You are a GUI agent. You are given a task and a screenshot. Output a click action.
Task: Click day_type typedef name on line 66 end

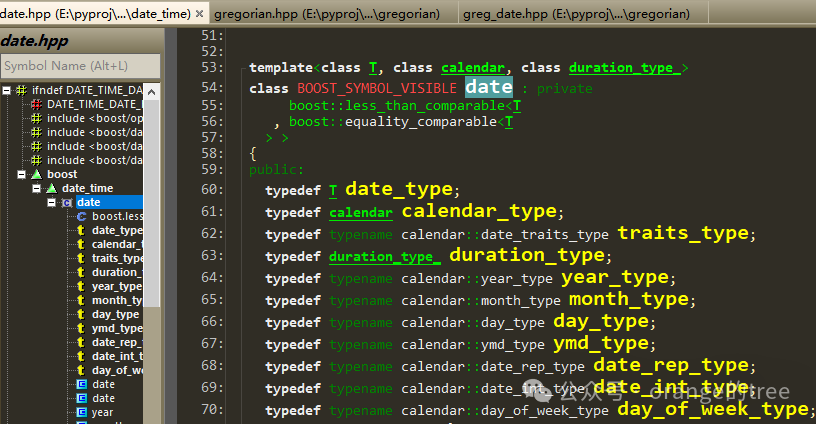(601, 322)
